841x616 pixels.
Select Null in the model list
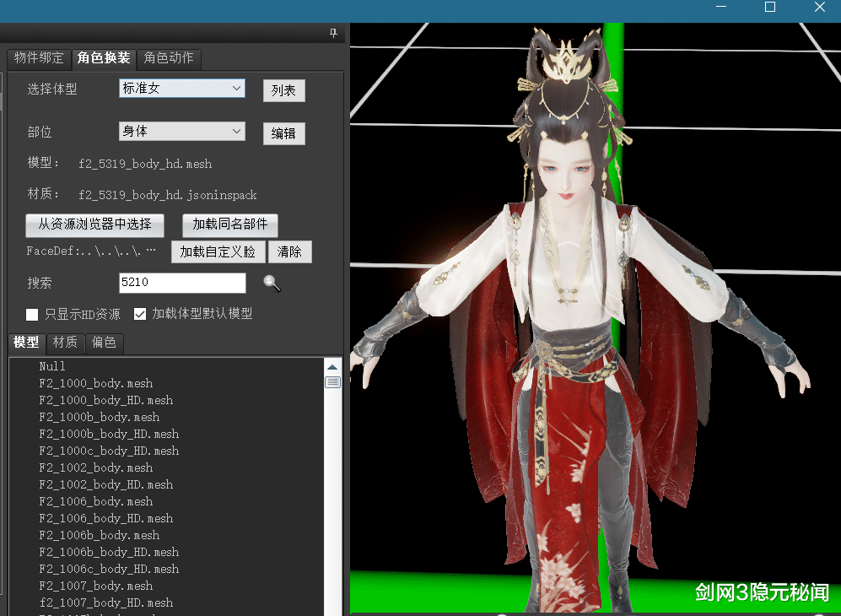click(52, 366)
